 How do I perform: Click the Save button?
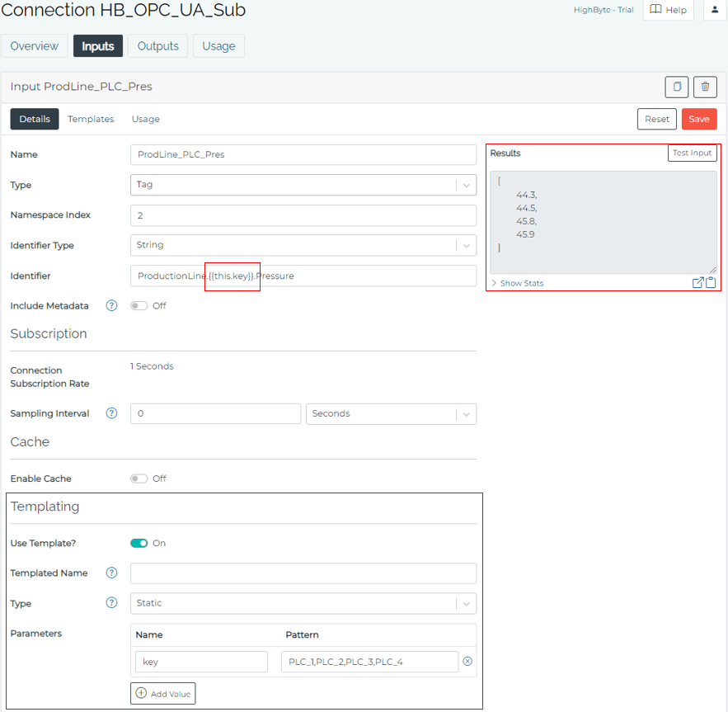click(x=698, y=119)
